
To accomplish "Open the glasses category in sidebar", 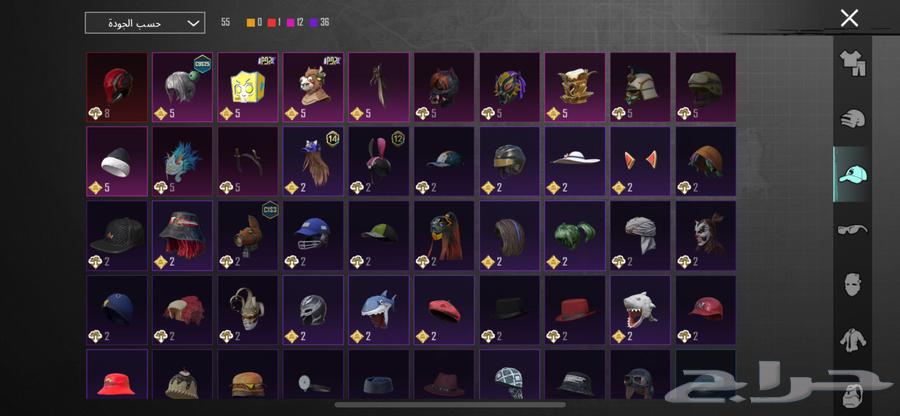I will tap(852, 230).
